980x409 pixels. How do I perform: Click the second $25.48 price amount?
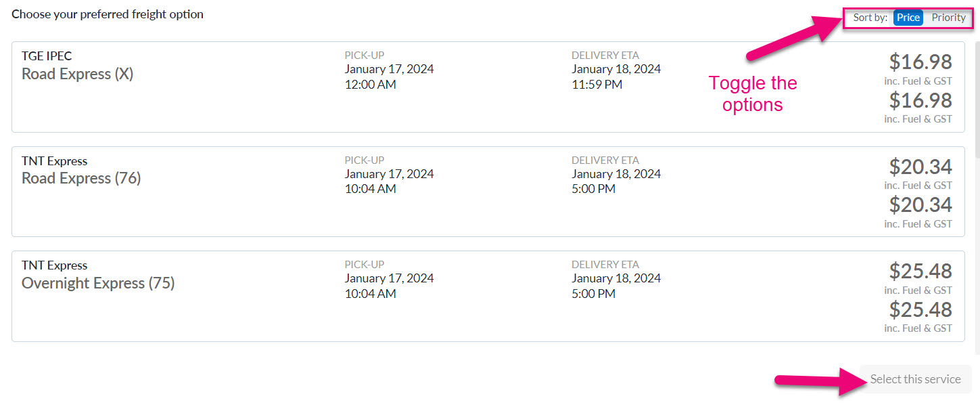point(920,309)
